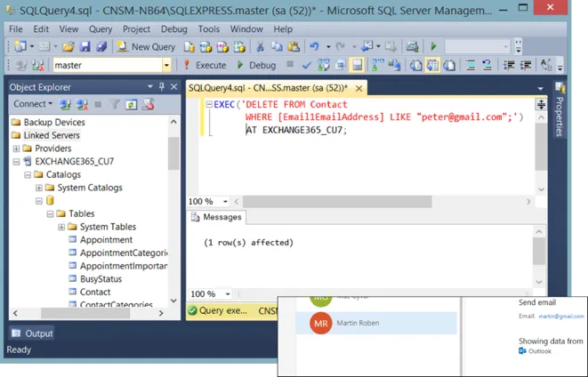Click the Open File folder icon
Image resolution: width=588 pixels, height=377 pixels.
(x=68, y=46)
